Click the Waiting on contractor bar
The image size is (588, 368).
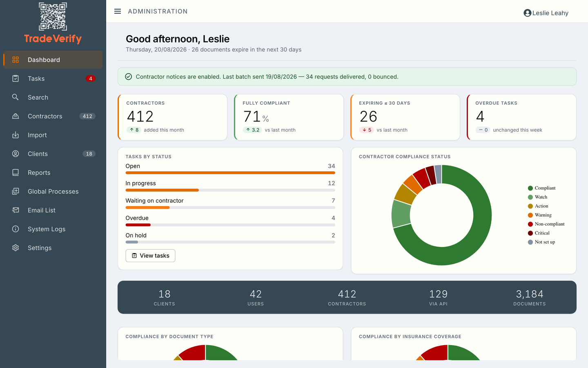pyautogui.click(x=230, y=208)
